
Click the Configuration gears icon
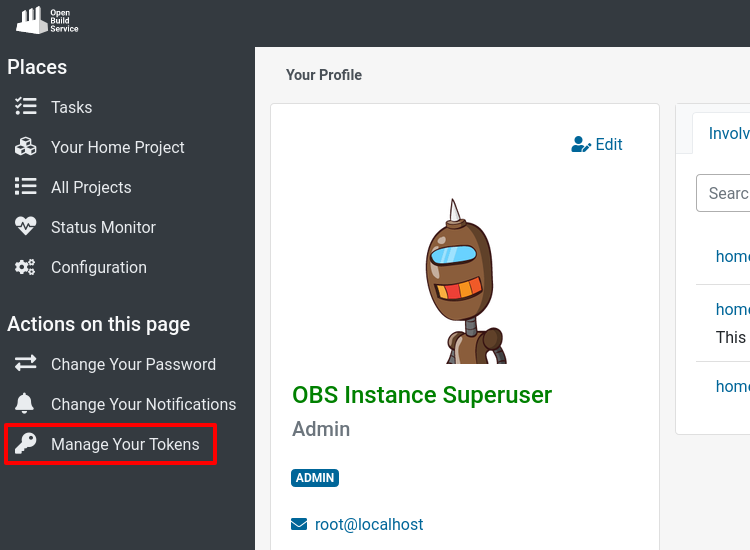[25, 267]
